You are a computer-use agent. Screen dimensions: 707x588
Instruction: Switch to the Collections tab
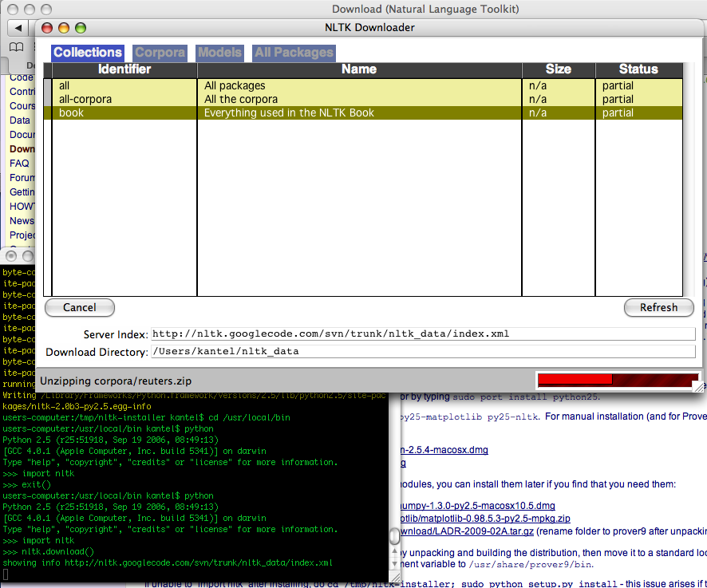pos(88,53)
